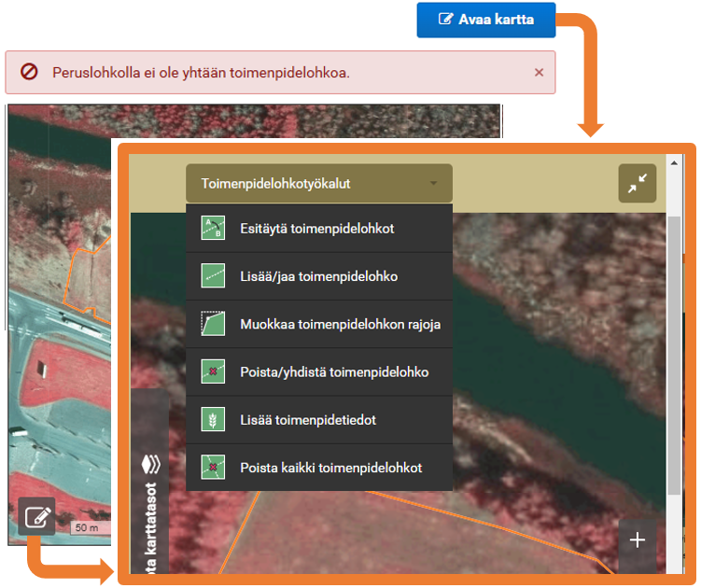The image size is (701, 588).
Task: Click the edit icon on small map
Action: click(x=36, y=516)
